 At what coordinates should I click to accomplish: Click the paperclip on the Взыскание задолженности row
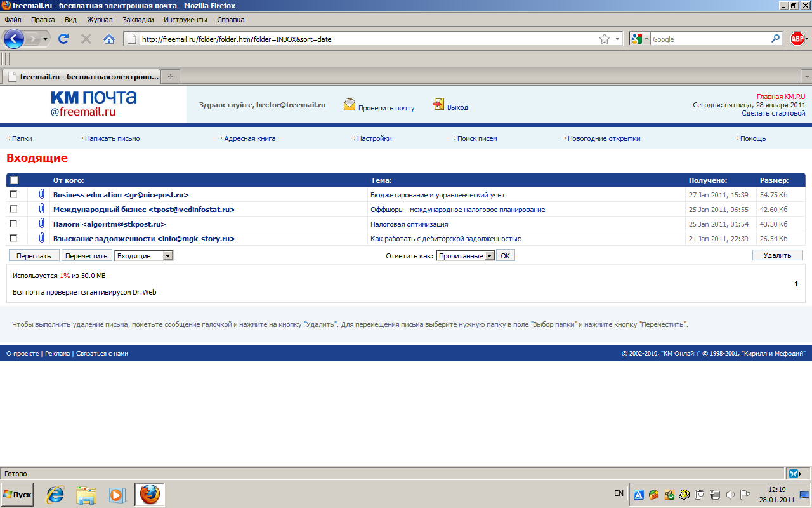click(x=41, y=238)
